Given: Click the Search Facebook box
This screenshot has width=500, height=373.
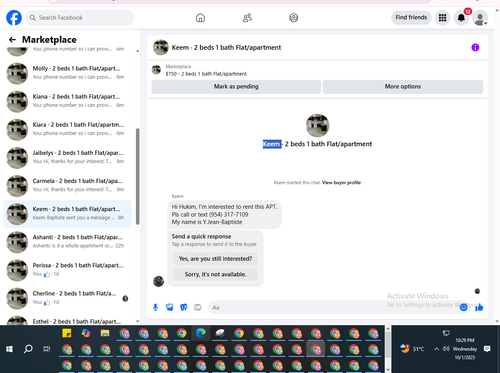Looking at the screenshot, I should 80,18.
